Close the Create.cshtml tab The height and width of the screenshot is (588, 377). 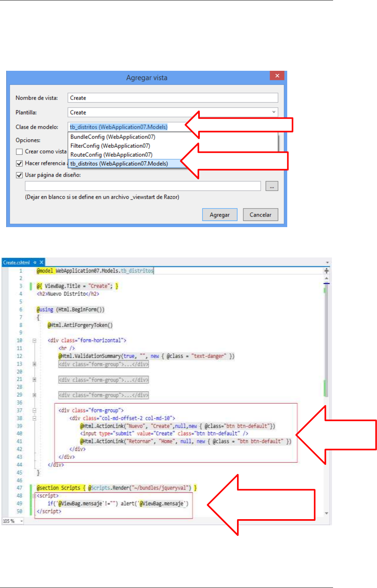click(41, 262)
